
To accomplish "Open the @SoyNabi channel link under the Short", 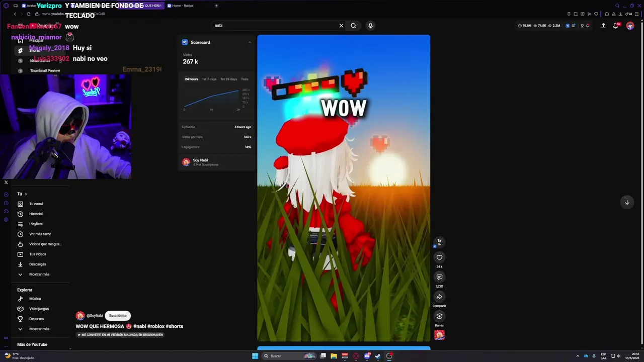I will (95, 316).
